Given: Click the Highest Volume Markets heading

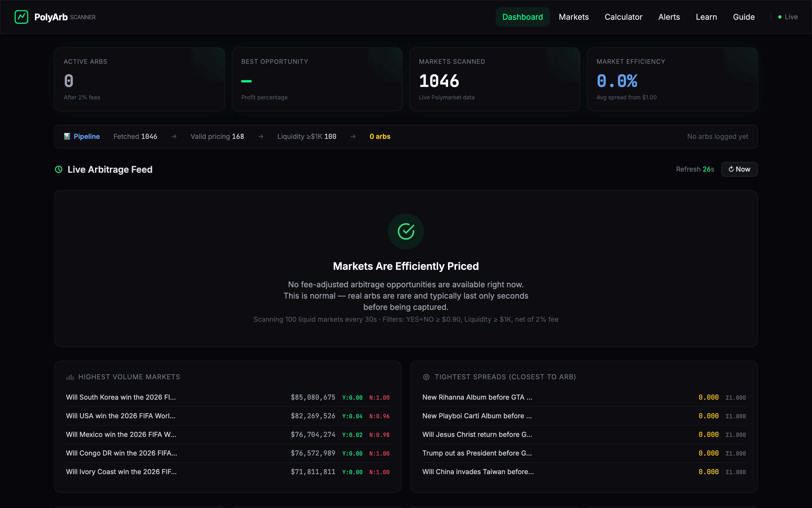Looking at the screenshot, I should [x=129, y=377].
